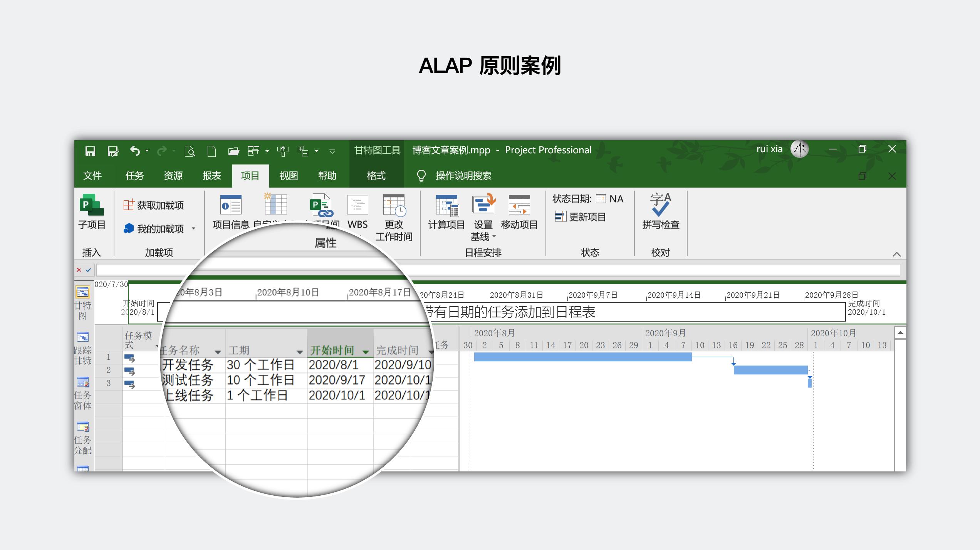The width and height of the screenshot is (980, 550).
Task: Click the Save As icon with pencil
Action: 113,151
